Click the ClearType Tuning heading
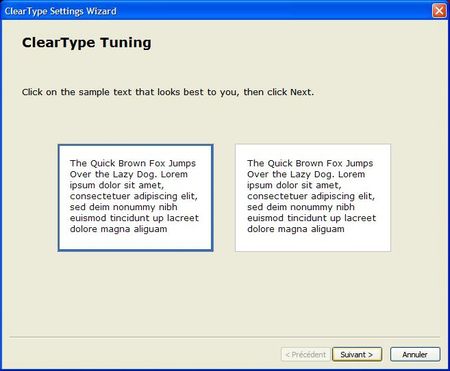This screenshot has width=450, height=371. pos(87,43)
